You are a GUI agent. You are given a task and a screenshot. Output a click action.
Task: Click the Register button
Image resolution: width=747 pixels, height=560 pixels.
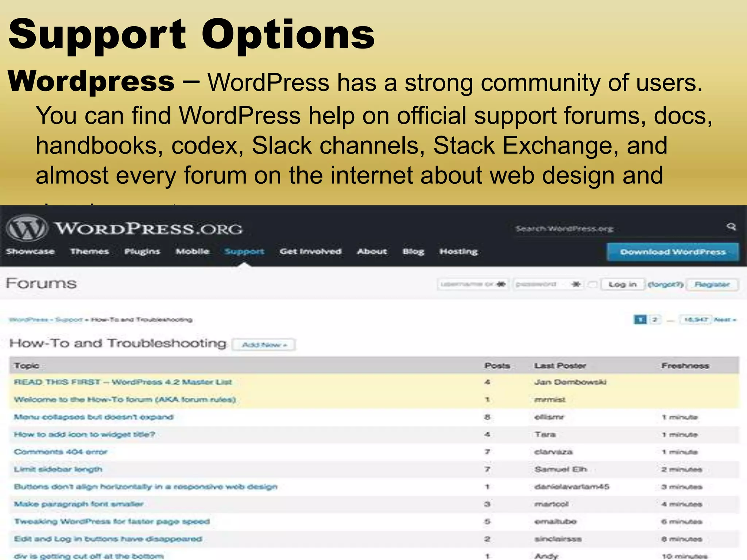[712, 284]
